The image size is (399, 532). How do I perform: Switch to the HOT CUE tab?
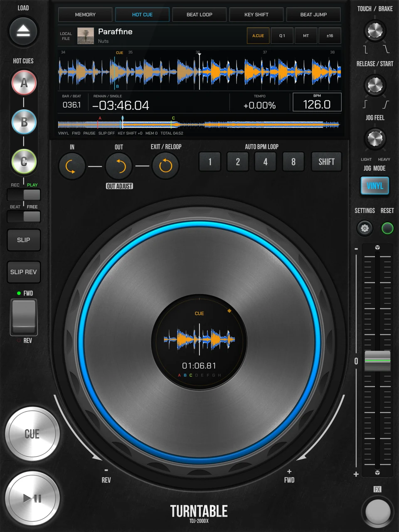click(142, 15)
